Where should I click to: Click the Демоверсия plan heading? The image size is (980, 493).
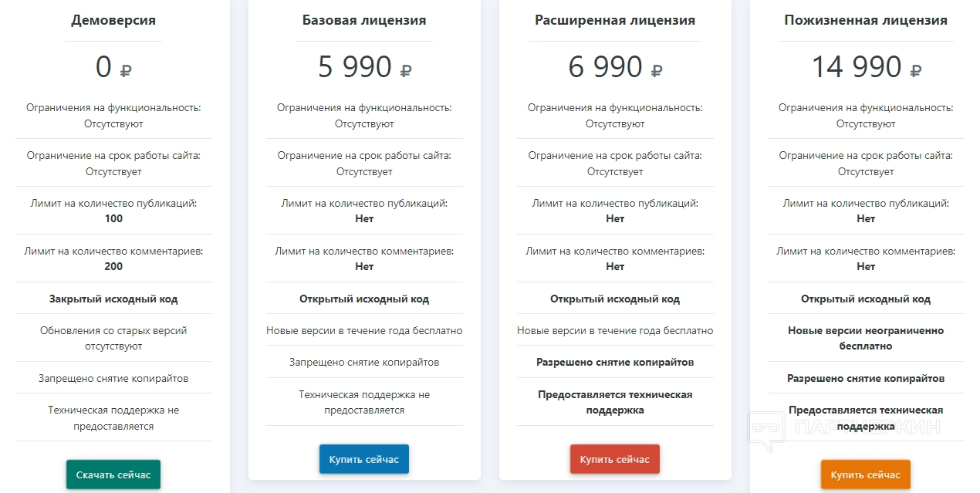point(113,20)
